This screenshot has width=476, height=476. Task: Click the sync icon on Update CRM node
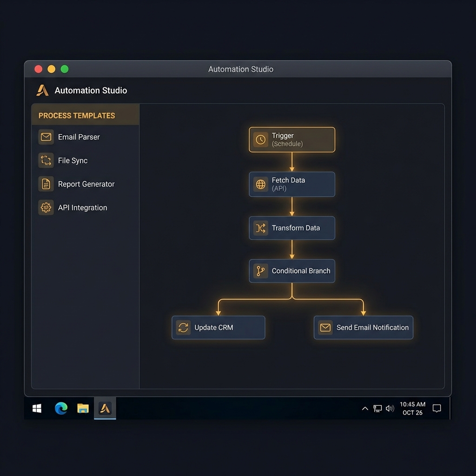(x=183, y=327)
